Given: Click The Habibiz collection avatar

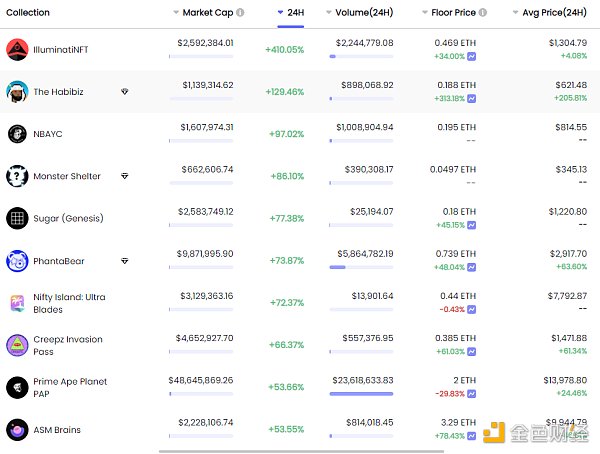Looking at the screenshot, I should click(17, 91).
